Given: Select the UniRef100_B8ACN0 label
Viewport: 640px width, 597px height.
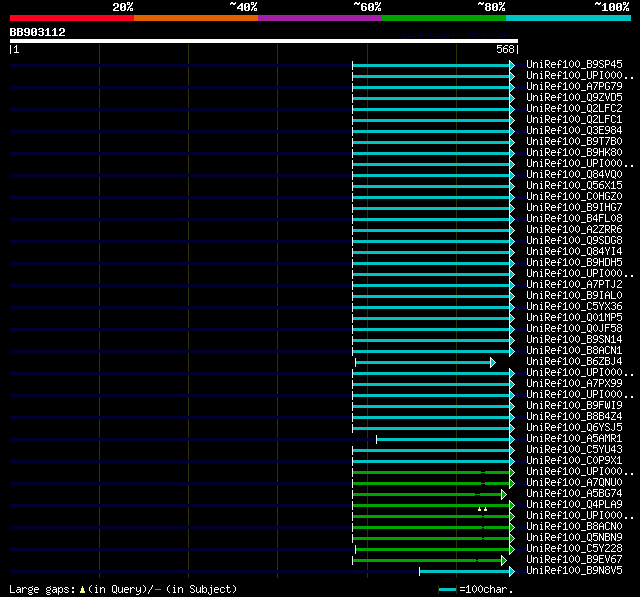Looking at the screenshot, I should [x=574, y=527].
